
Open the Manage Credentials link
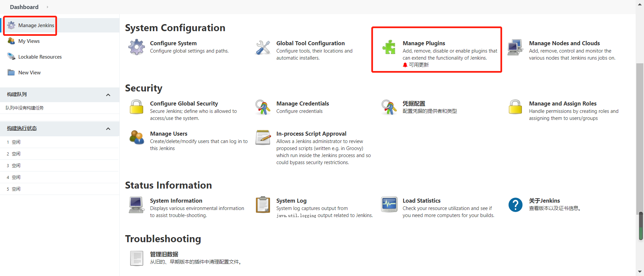point(303,103)
